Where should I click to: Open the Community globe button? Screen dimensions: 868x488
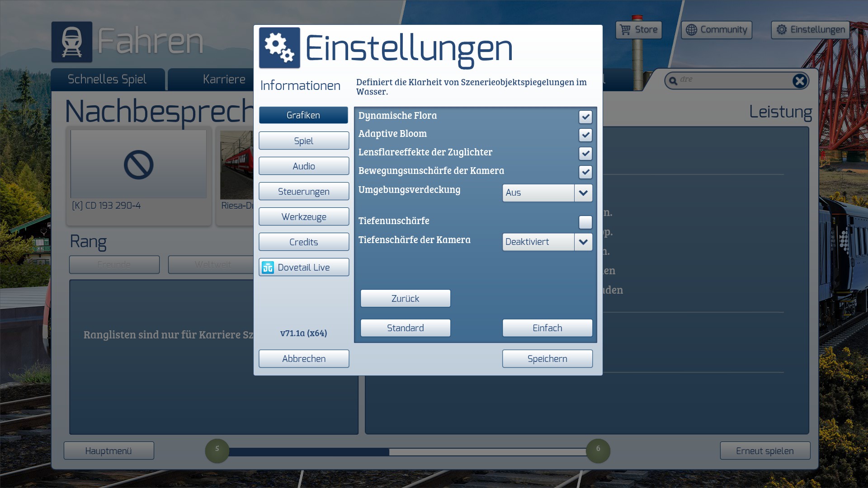[x=716, y=30]
